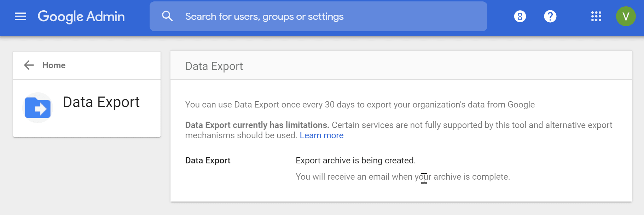Click the Google Admin logo
Viewport: 644px width, 215px height.
81,17
